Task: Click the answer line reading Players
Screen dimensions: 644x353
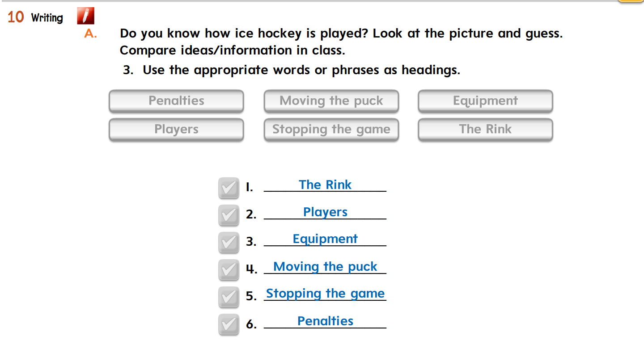Action: pos(325,212)
